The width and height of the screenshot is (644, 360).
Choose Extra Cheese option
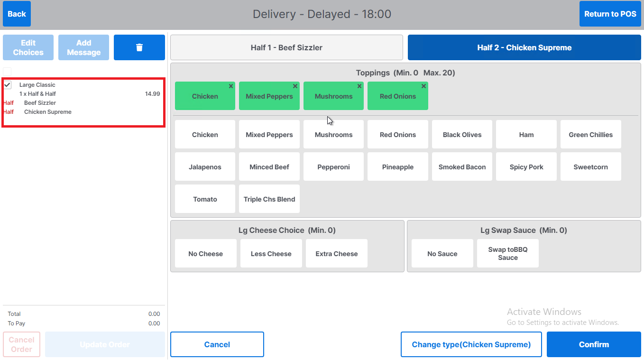coord(336,254)
